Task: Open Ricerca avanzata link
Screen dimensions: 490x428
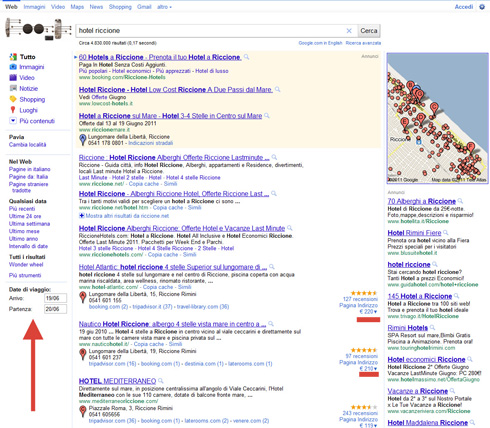Action: (x=363, y=43)
